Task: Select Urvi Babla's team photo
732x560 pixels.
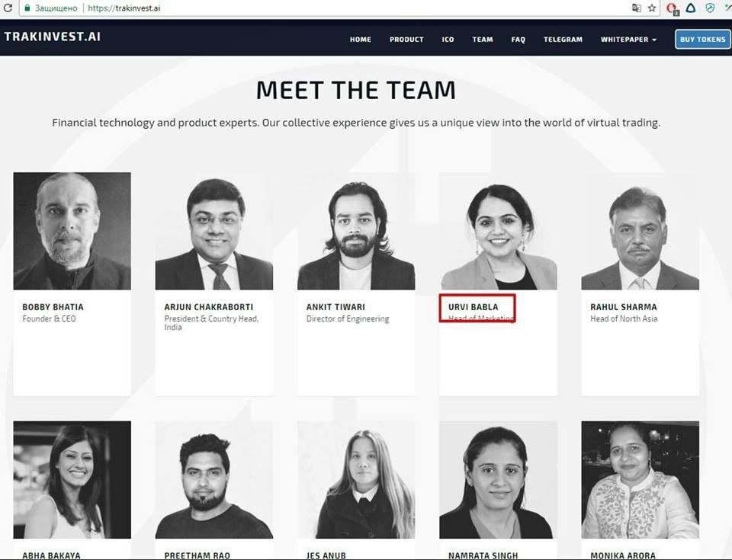Action: pos(498,231)
